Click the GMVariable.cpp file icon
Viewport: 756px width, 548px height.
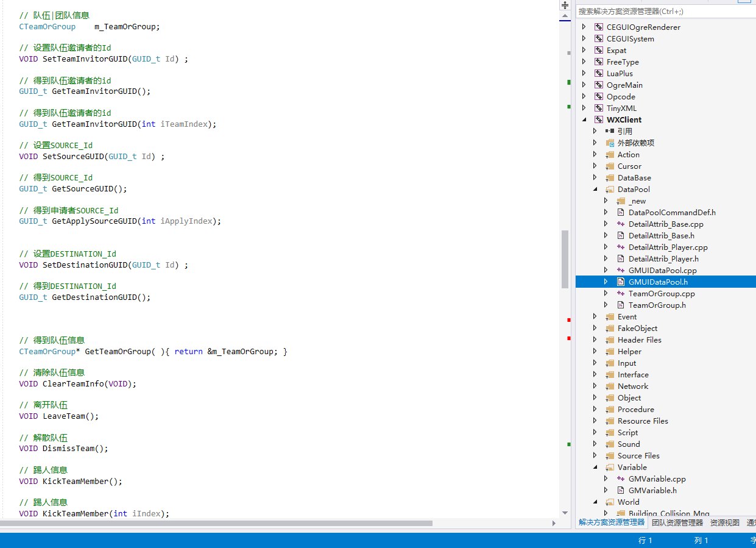pos(621,479)
